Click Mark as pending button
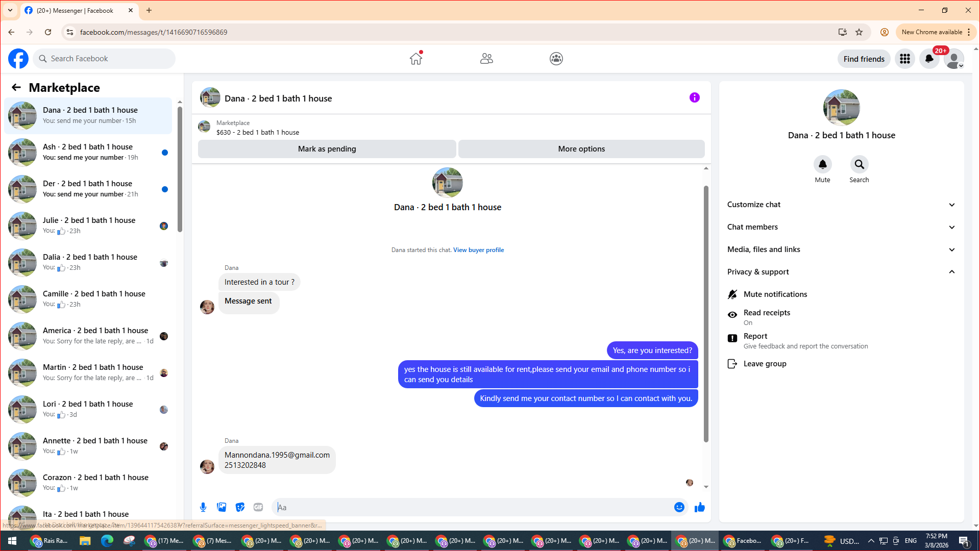Viewport: 980px width, 551px height. tap(327, 149)
